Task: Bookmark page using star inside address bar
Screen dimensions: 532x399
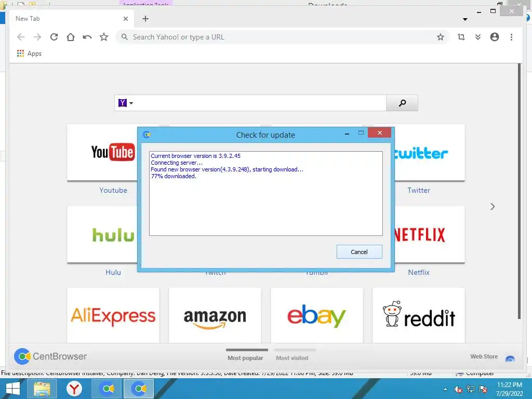Action: 441,37
